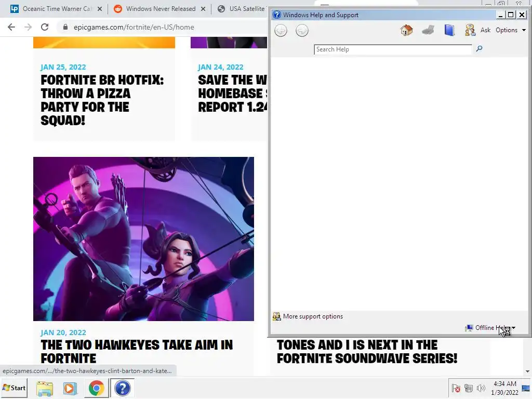Click the Offline Help computer icon

click(x=469, y=328)
